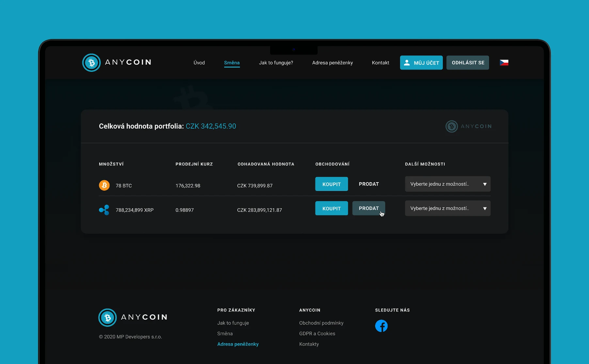The image size is (589, 364).
Task: Click the estimated value CZK 739,899.87
Action: (x=255, y=186)
